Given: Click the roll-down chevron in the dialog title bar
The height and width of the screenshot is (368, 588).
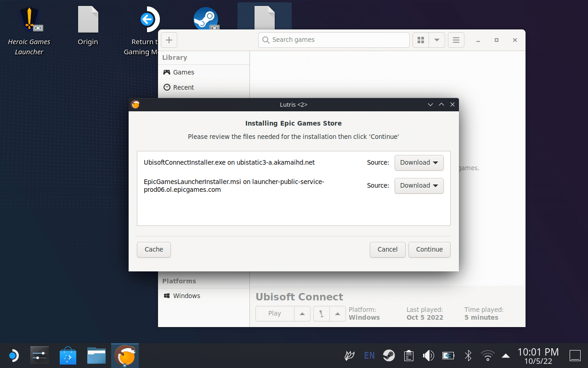Looking at the screenshot, I should [x=430, y=104].
